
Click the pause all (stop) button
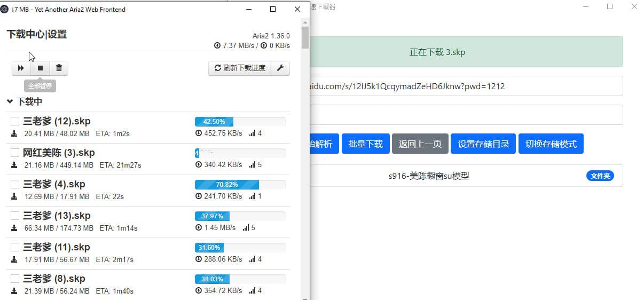40,68
